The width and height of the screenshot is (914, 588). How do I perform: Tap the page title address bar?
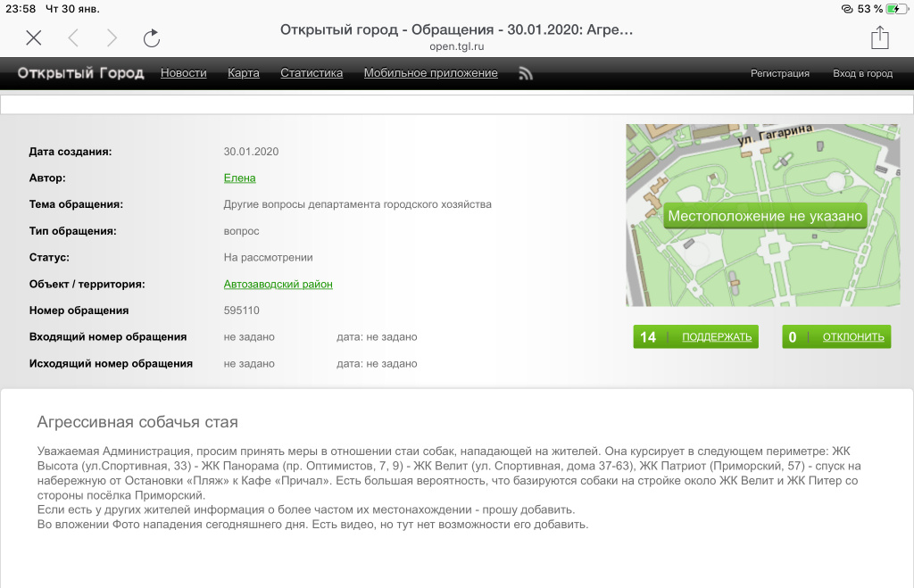(x=456, y=37)
